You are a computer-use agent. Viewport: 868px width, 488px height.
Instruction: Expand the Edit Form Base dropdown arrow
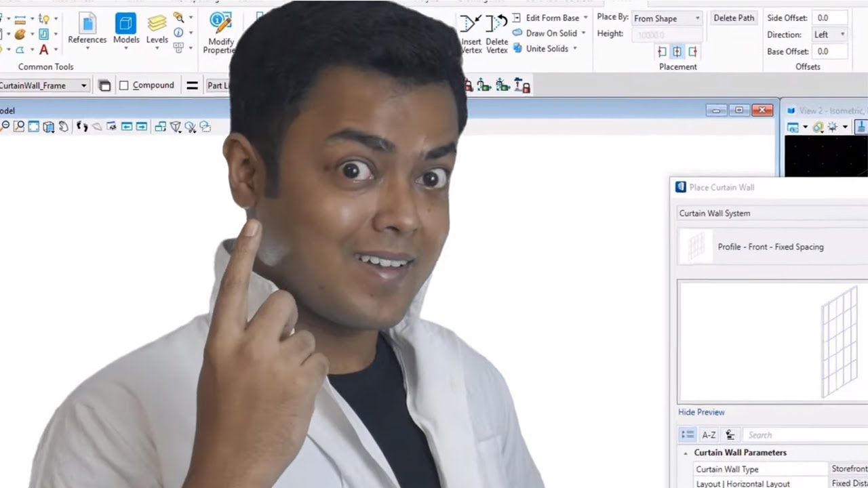click(587, 18)
